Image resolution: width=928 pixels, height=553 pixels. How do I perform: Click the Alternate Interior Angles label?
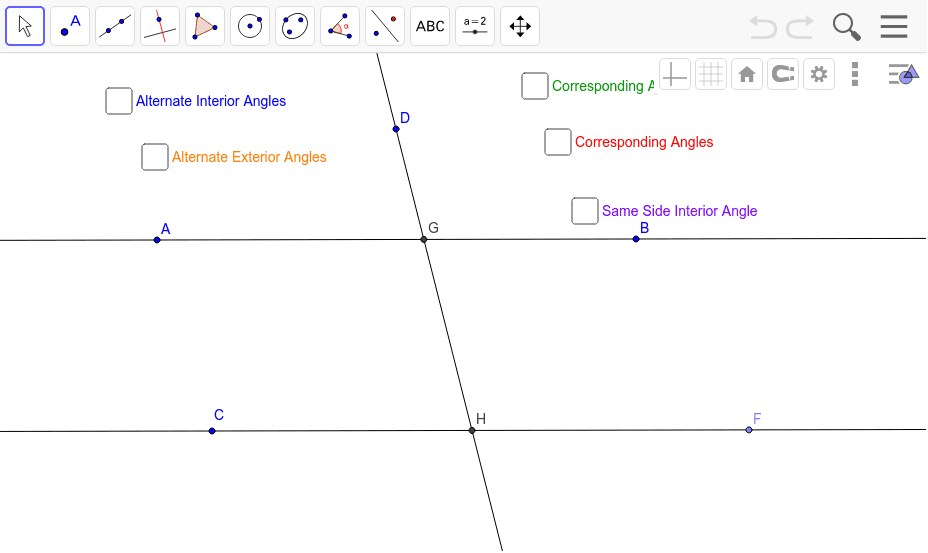(211, 101)
